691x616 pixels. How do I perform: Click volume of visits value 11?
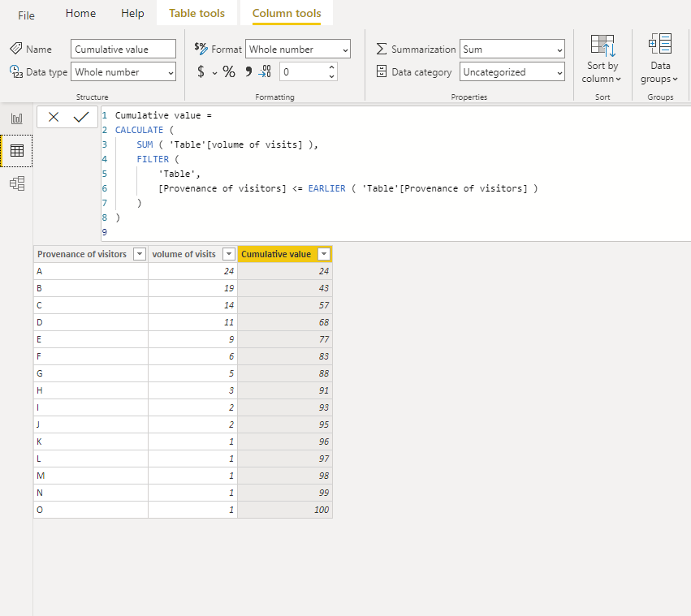point(193,322)
